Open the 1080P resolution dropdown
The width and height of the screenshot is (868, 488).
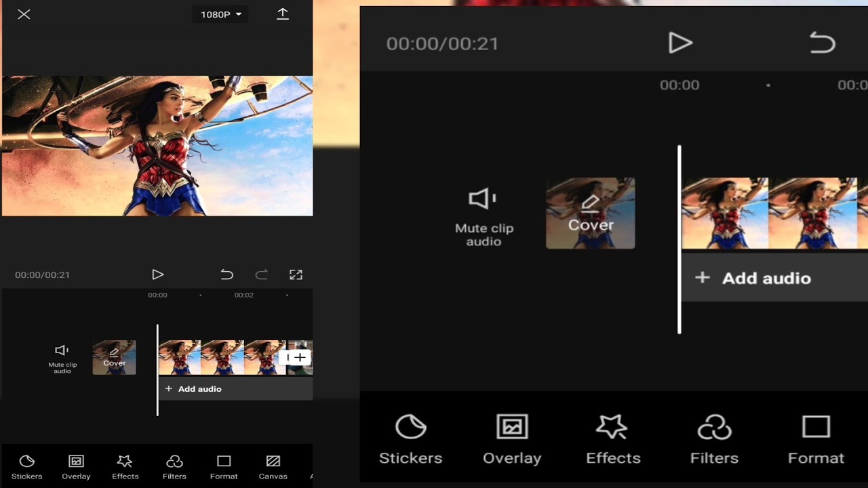[x=220, y=14]
